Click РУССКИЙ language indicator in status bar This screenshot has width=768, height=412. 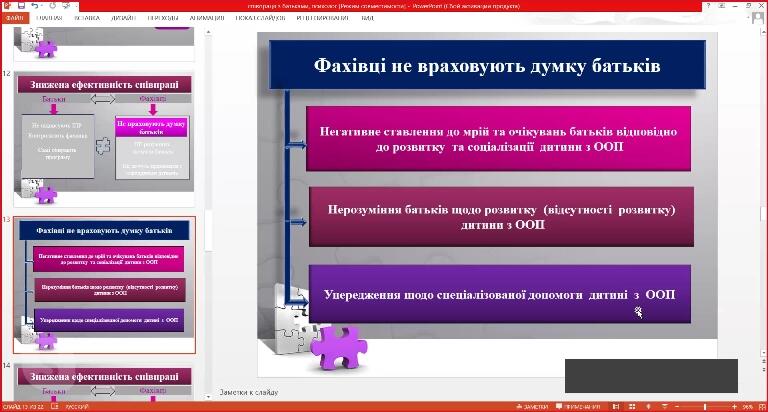pos(77,407)
